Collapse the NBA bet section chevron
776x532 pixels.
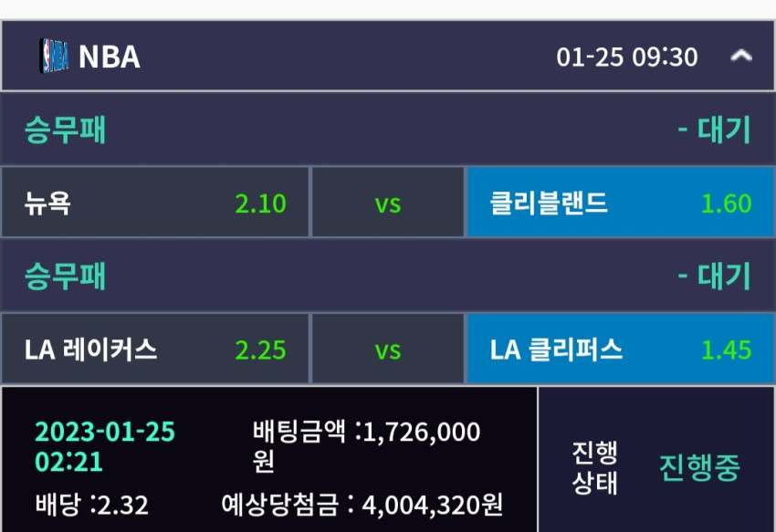pyautogui.click(x=741, y=56)
